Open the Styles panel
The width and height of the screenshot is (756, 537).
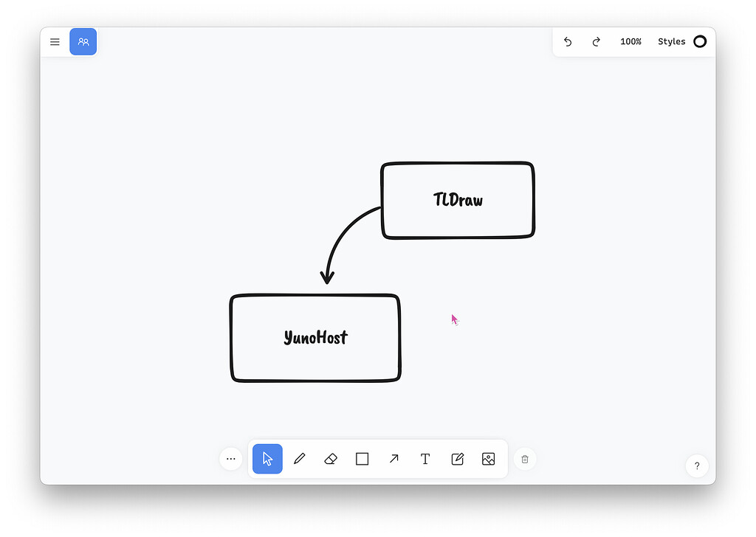[669, 42]
